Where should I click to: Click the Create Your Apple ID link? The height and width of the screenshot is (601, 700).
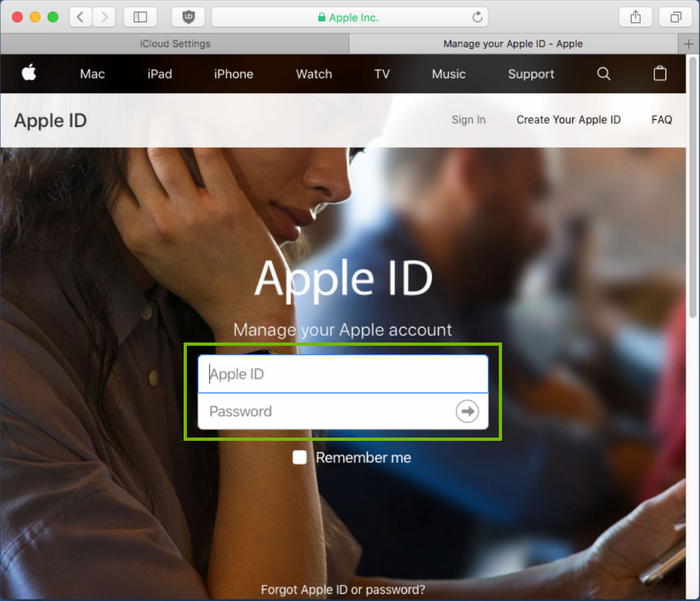pos(568,120)
